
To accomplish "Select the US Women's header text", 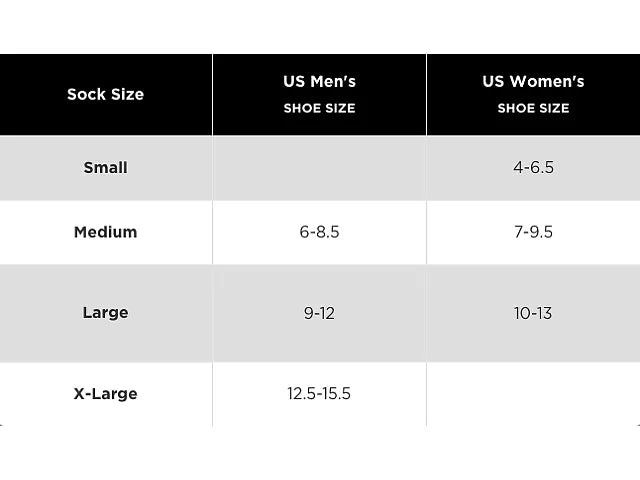I will coord(533,81).
